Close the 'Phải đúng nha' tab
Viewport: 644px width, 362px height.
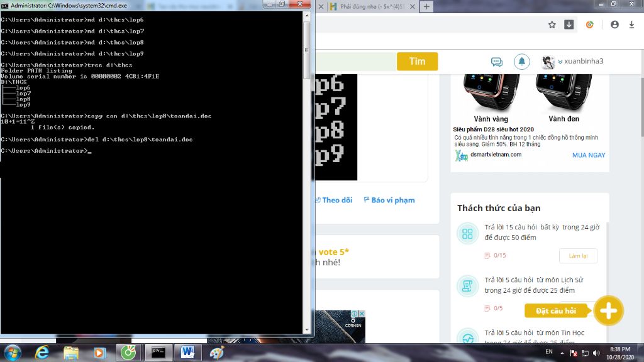tap(413, 6)
